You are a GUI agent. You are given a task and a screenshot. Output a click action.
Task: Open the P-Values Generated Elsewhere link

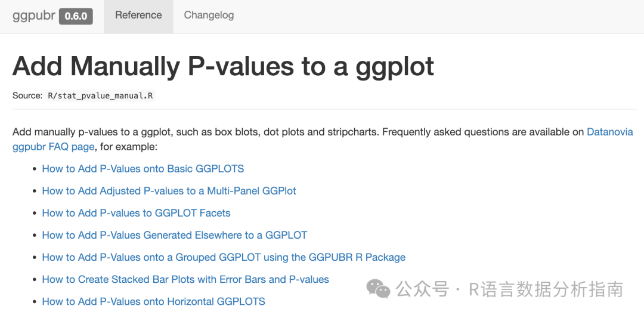(174, 235)
